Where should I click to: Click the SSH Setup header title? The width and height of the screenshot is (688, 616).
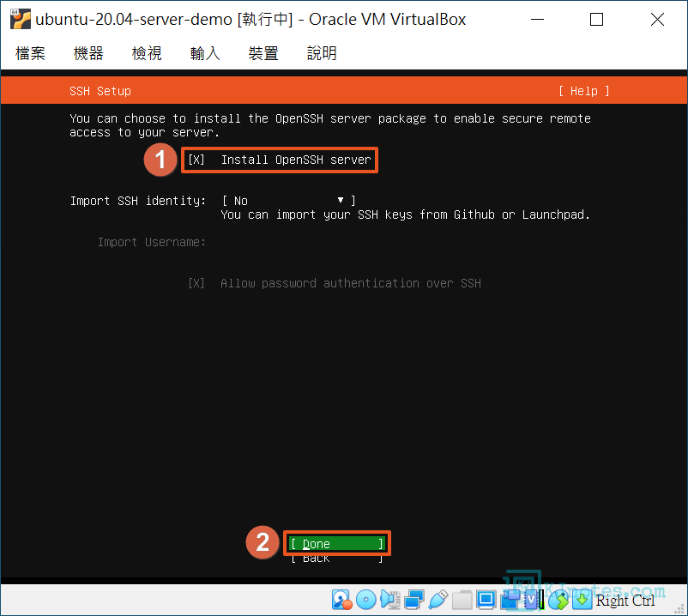click(100, 91)
